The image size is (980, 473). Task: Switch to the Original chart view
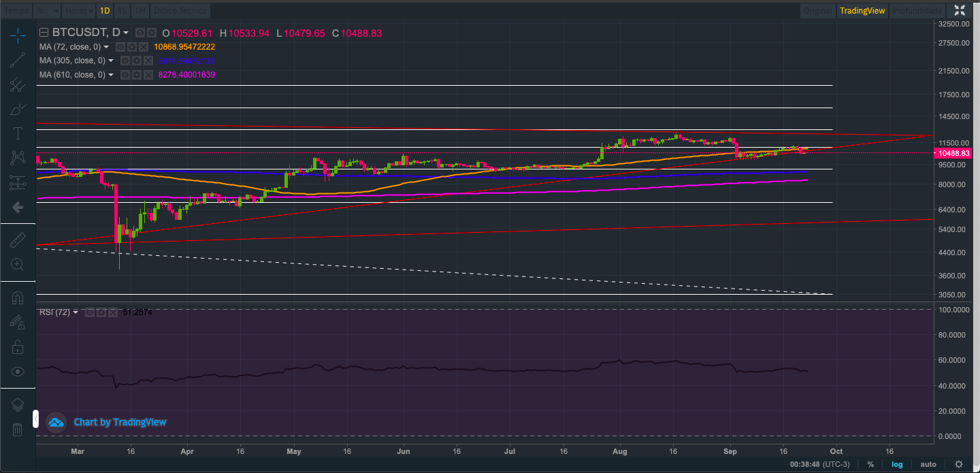point(817,11)
